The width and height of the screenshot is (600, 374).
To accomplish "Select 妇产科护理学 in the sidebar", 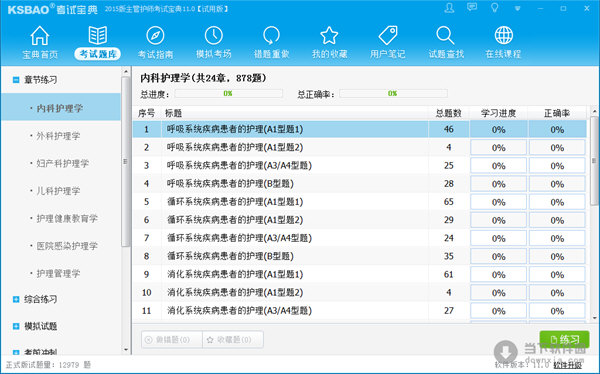I will pos(63,163).
